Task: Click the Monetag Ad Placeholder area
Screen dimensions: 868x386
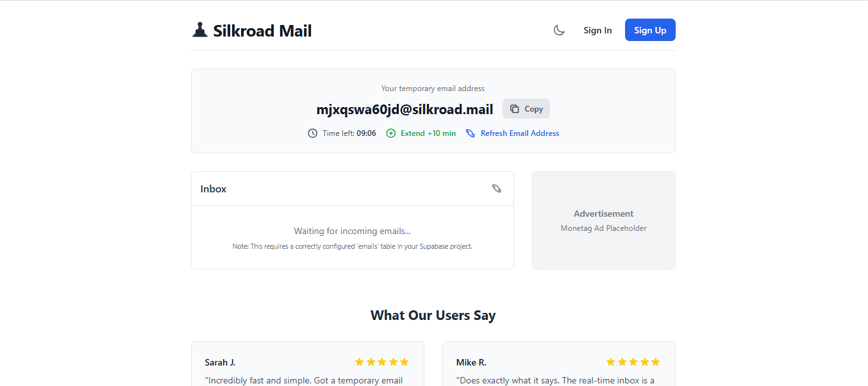Action: coord(603,228)
